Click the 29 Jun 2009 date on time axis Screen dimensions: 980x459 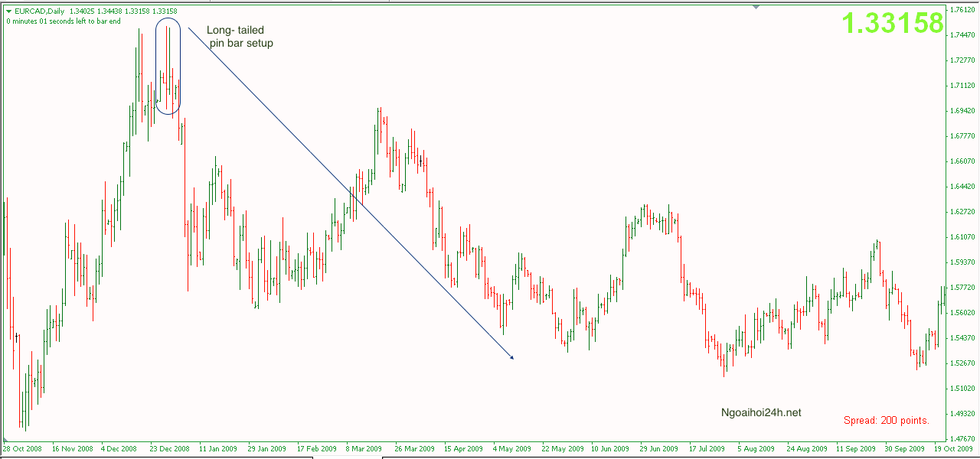click(658, 449)
